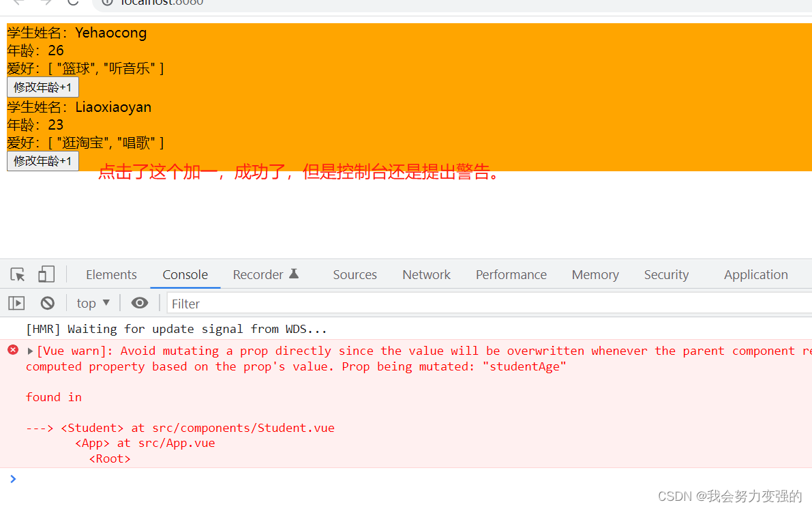Screen dimensions: 812x509
Task: Switch to the Elements tab
Action: [x=111, y=275]
